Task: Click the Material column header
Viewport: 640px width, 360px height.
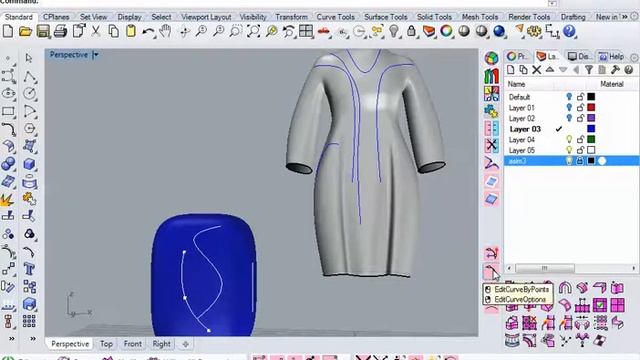Action: coord(612,84)
